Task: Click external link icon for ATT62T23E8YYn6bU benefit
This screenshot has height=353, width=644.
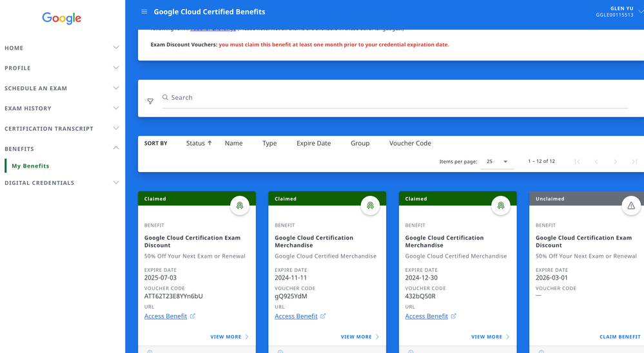Action: [x=193, y=316]
